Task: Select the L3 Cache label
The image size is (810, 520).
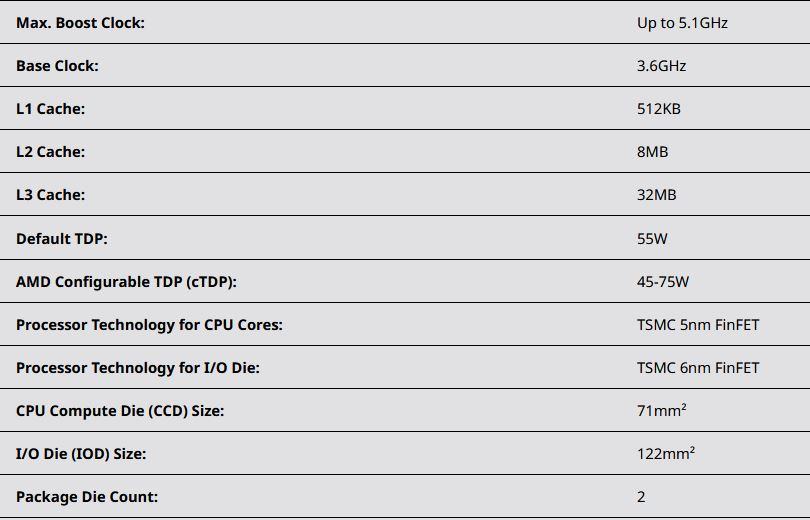Action: tap(51, 194)
